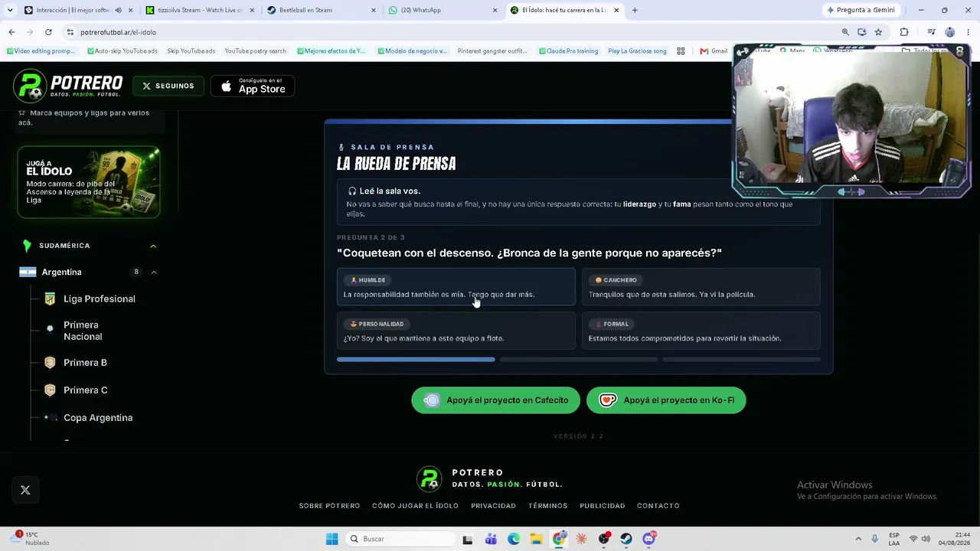Screen dimensions: 980x551
Task: Follow Potrero on X via Seguinos
Action: pyautogui.click(x=168, y=86)
